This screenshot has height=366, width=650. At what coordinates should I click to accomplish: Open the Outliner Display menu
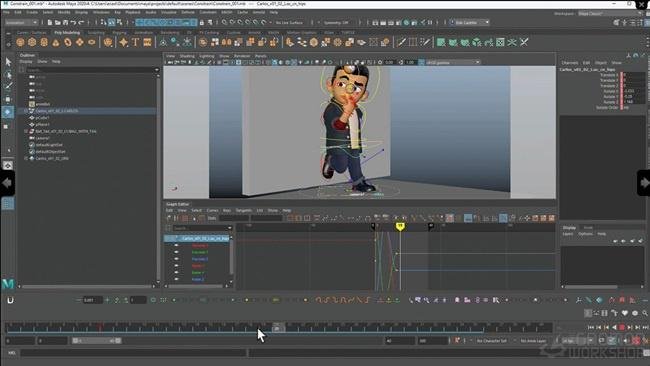pyautogui.click(x=26, y=61)
